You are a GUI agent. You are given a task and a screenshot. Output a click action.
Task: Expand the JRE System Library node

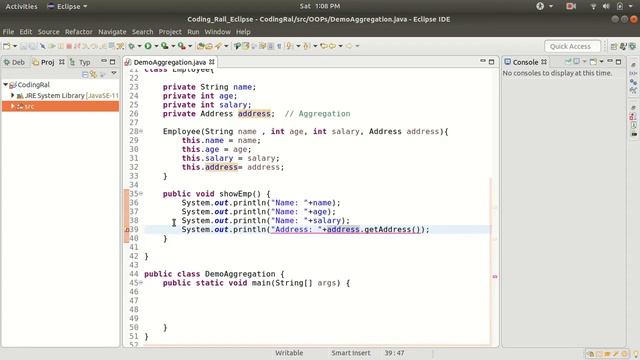pos(13,96)
